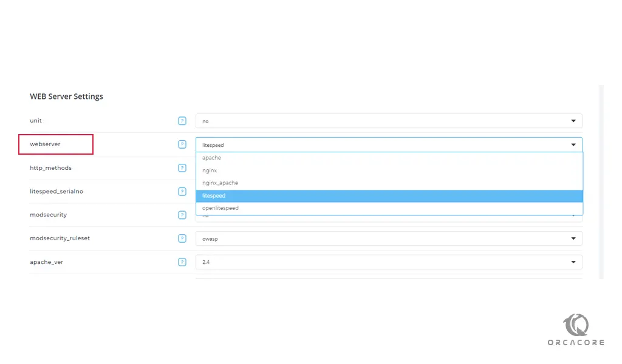622x364 pixels.
Task: Click the unit setting label
Action: pyautogui.click(x=36, y=120)
